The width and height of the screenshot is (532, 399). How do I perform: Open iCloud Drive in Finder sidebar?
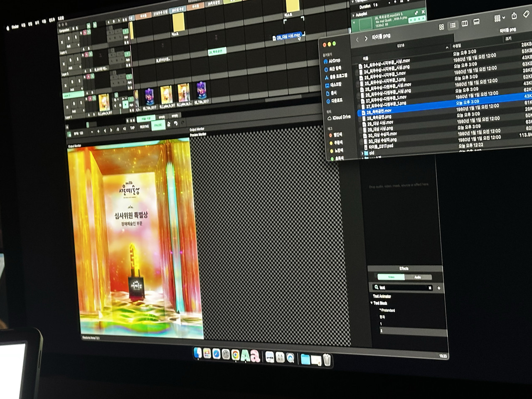(x=339, y=118)
